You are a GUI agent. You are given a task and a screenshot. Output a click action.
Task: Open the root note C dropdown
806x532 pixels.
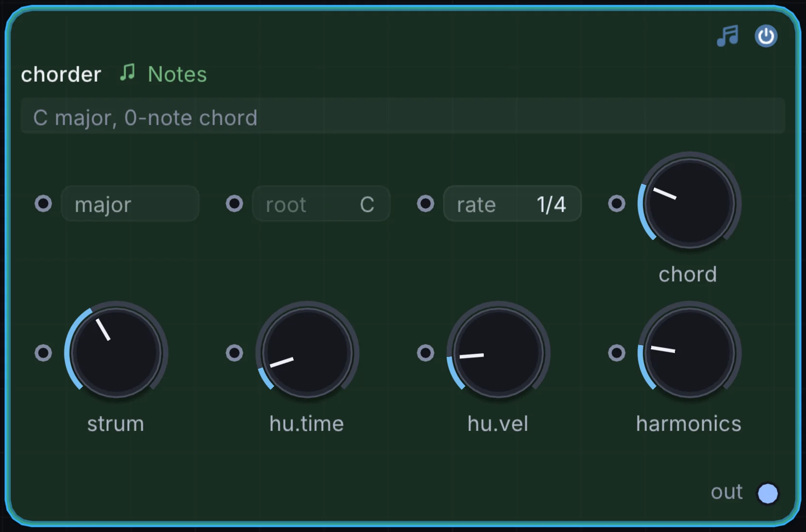[321, 204]
